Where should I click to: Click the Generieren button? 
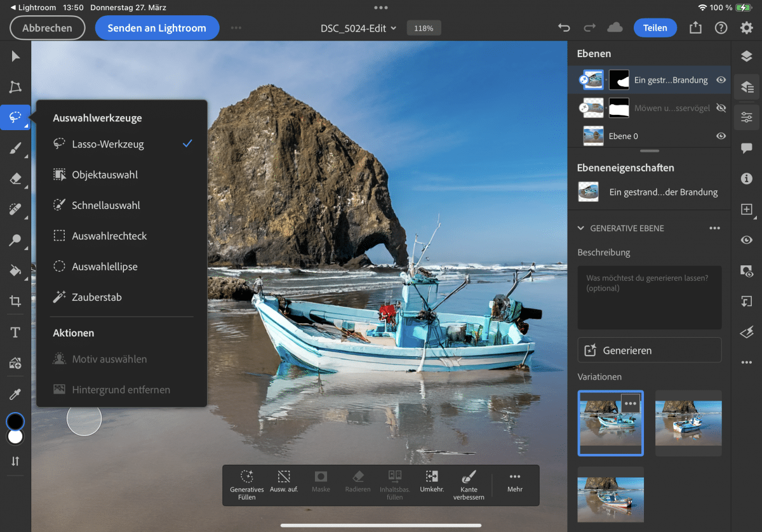tap(649, 350)
